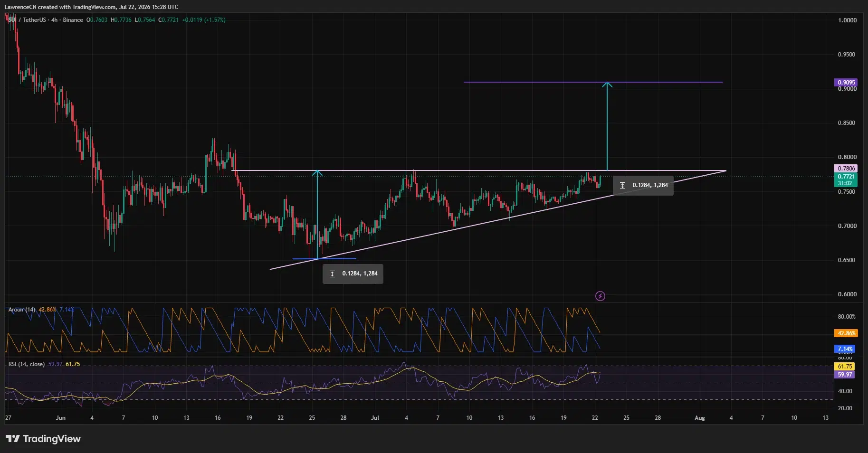
Task: Click the purple 59.97 RSI axis tag
Action: click(845, 375)
